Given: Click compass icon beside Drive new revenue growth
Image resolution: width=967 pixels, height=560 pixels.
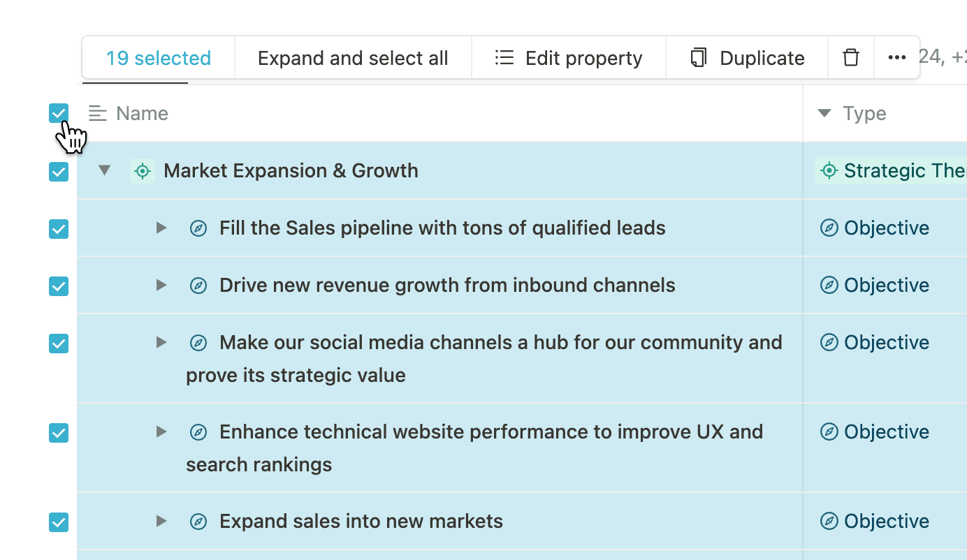Looking at the screenshot, I should [198, 286].
